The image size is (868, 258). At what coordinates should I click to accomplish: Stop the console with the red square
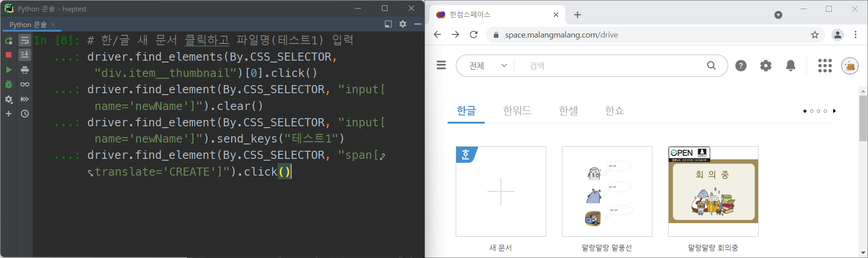pyautogui.click(x=9, y=55)
